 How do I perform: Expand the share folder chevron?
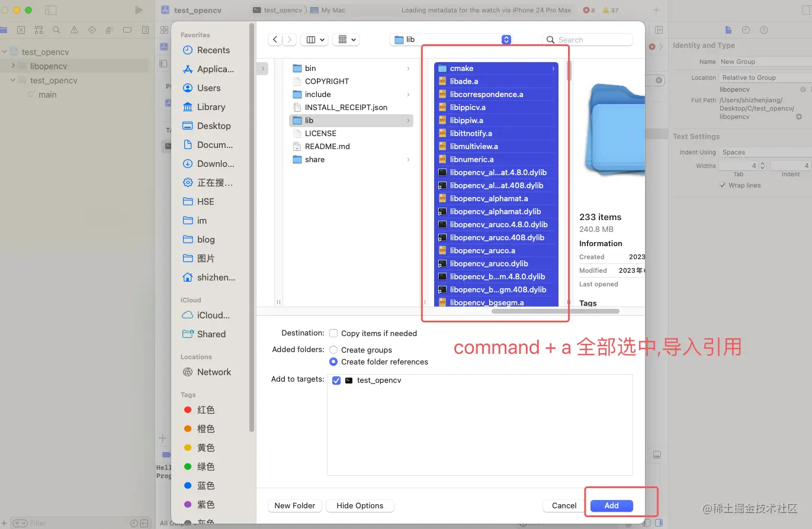pos(408,160)
